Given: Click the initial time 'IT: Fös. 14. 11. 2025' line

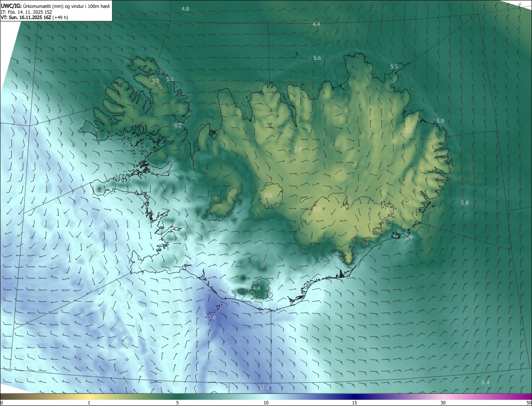Looking at the screenshot, I should tap(26, 12).
